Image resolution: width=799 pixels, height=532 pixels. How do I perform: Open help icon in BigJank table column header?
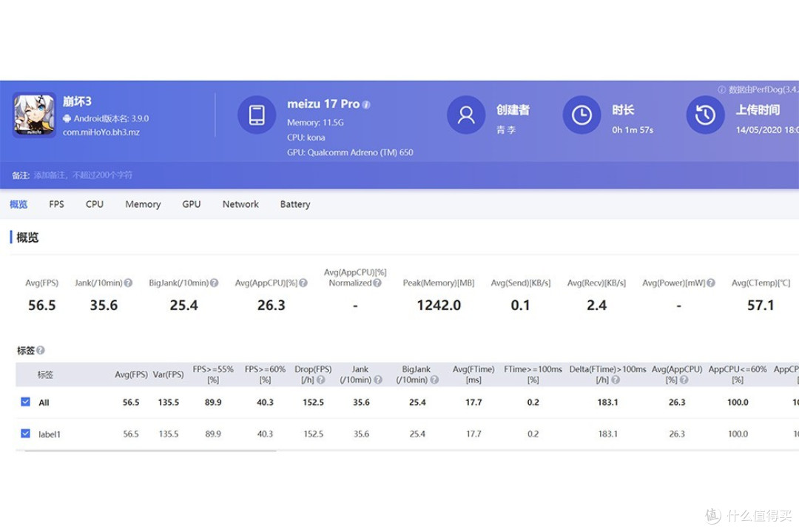click(434, 380)
